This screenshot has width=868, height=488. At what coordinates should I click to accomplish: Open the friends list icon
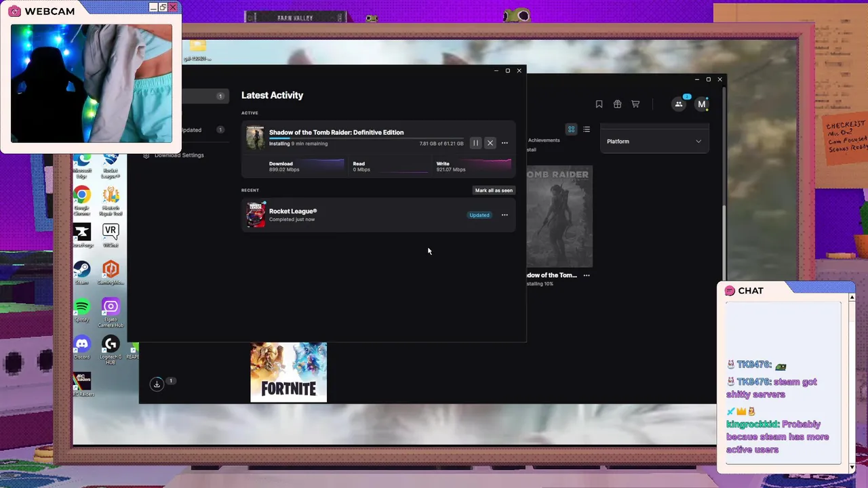point(678,104)
